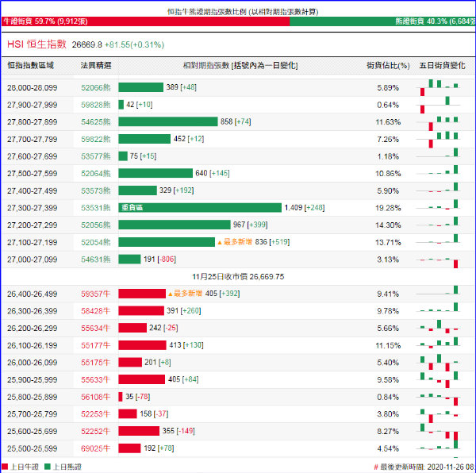The height and width of the screenshot is (473, 476).
Task: Open the 55177牛 warrant link
Action: pyautogui.click(x=96, y=345)
